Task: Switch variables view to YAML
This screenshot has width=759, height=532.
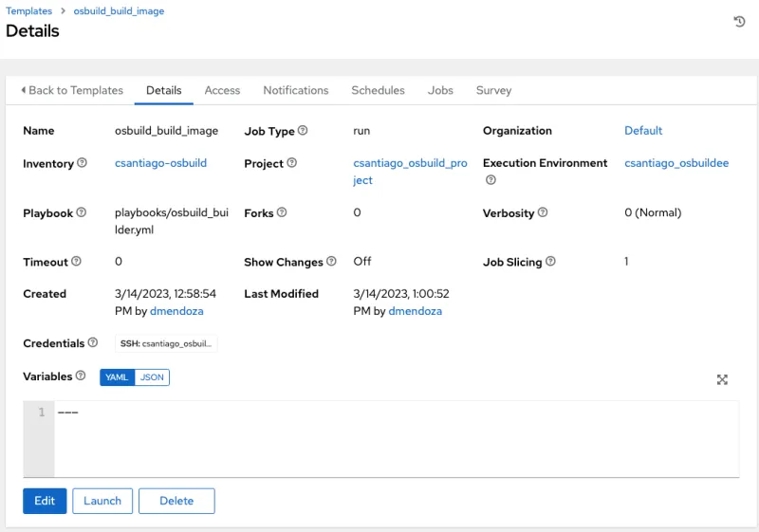Action: 117,377
